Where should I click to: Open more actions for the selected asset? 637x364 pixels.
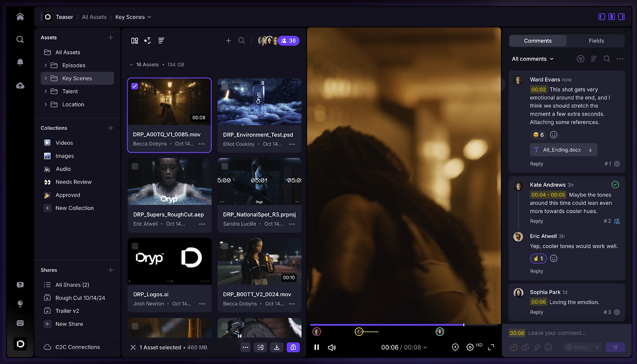click(x=245, y=348)
